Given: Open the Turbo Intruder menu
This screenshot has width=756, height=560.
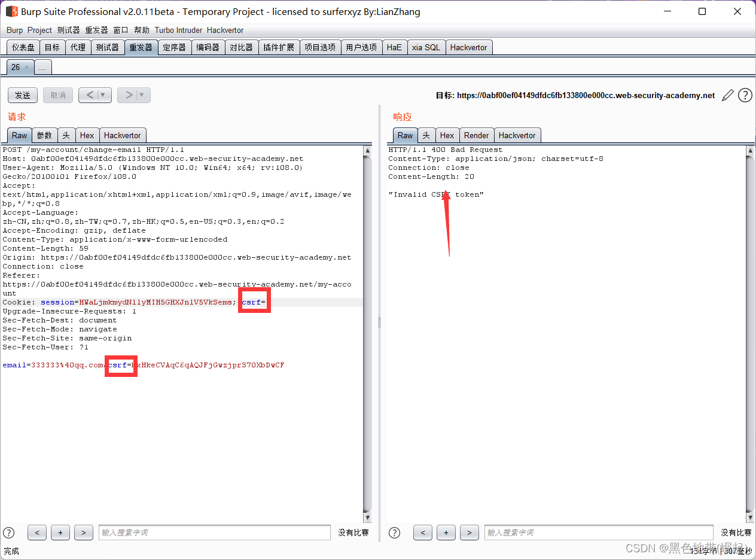Looking at the screenshot, I should click(178, 30).
